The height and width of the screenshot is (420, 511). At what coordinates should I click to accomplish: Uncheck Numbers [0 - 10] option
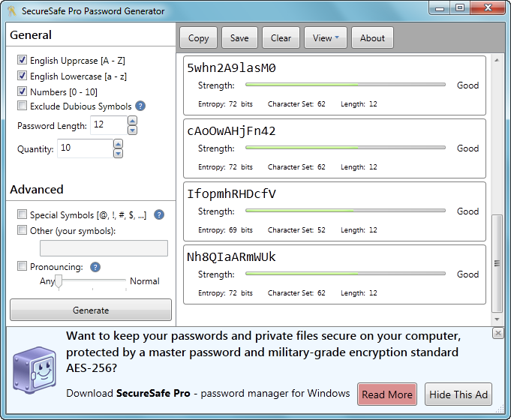coord(23,91)
